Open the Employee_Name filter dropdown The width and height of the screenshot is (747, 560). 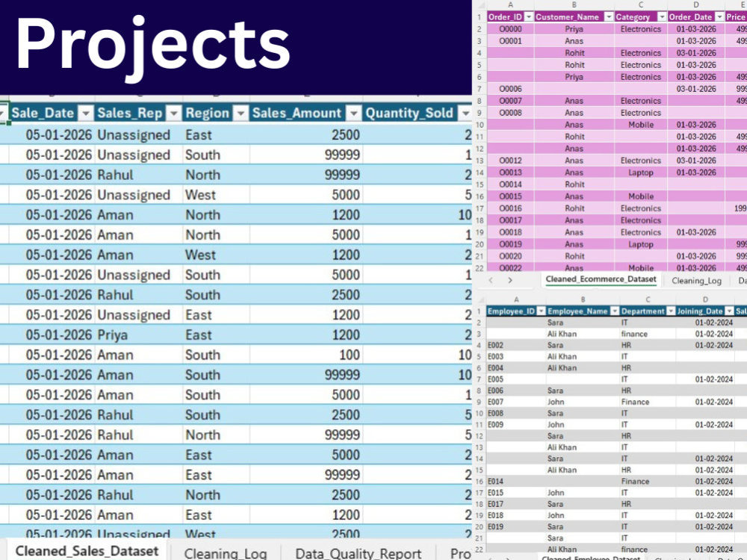coord(615,311)
